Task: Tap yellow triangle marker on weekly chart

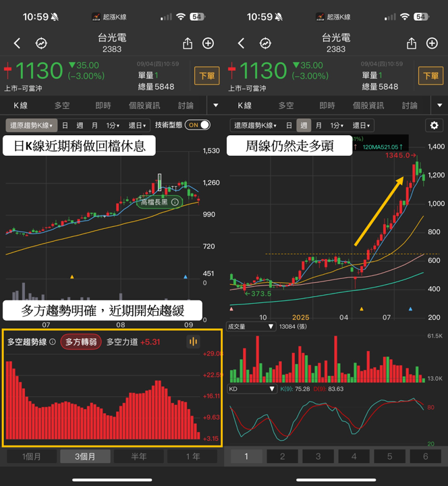Action: click(x=361, y=308)
